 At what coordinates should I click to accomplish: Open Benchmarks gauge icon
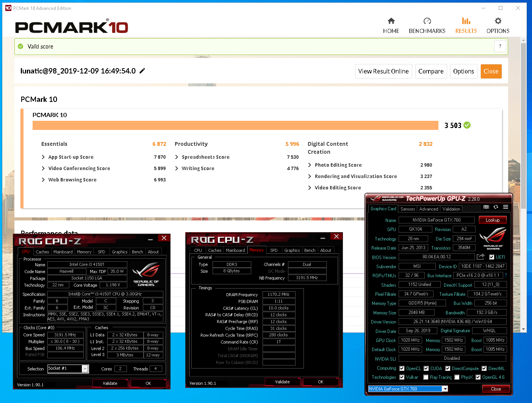click(x=427, y=21)
